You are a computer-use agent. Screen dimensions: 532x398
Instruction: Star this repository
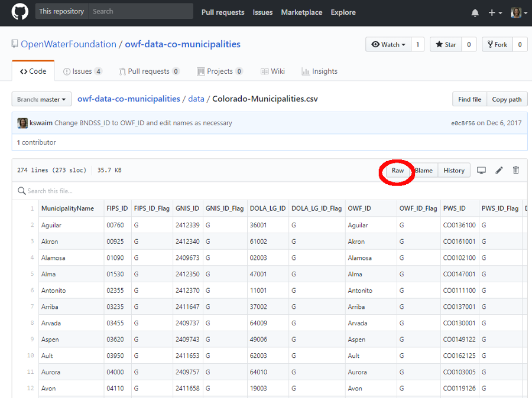(446, 44)
